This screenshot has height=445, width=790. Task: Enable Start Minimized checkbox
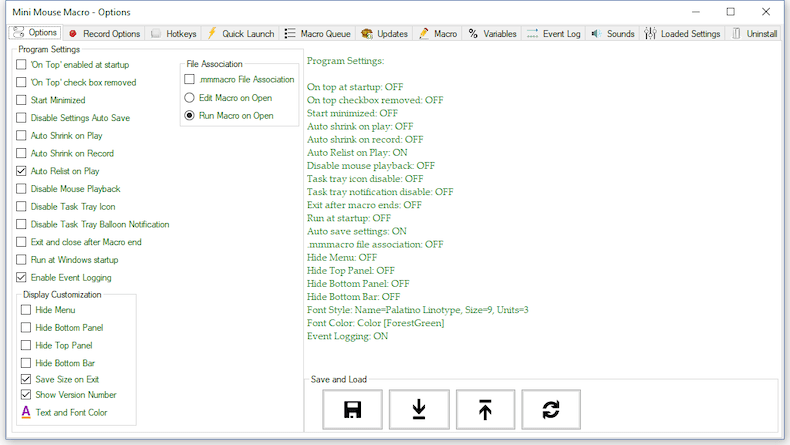coord(21,100)
